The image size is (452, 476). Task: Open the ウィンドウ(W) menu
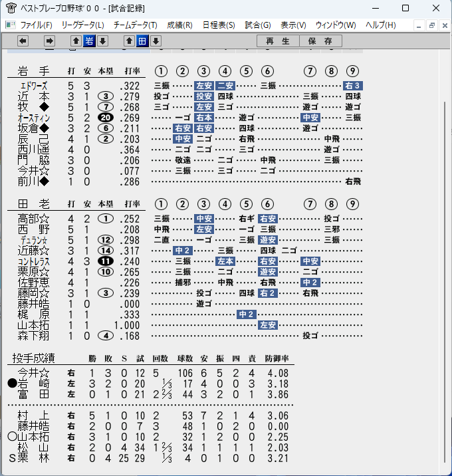tap(336, 25)
